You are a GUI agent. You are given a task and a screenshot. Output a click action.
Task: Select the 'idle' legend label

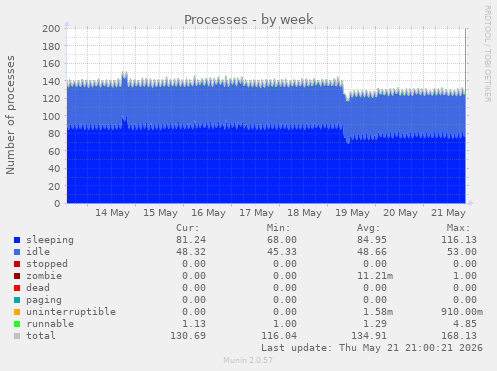(x=38, y=252)
